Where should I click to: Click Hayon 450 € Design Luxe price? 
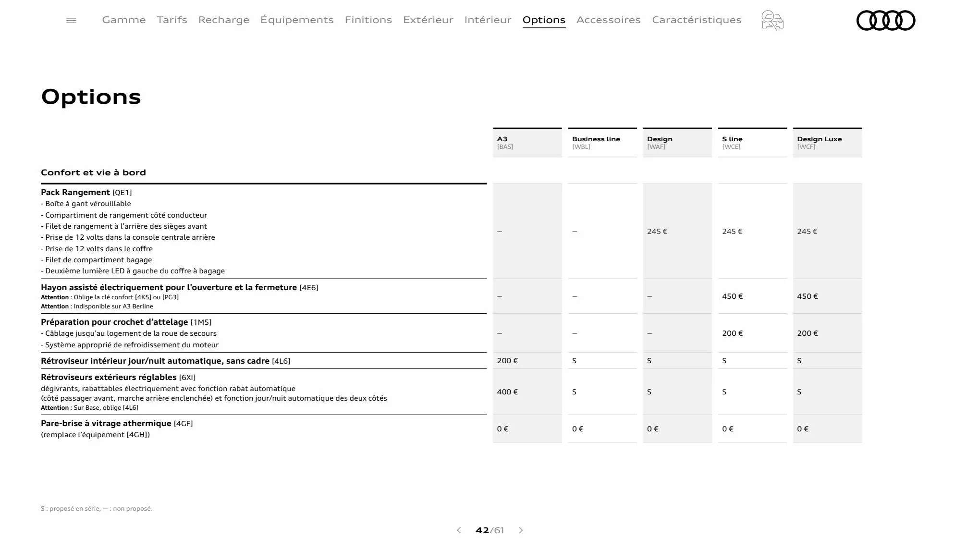tap(808, 296)
